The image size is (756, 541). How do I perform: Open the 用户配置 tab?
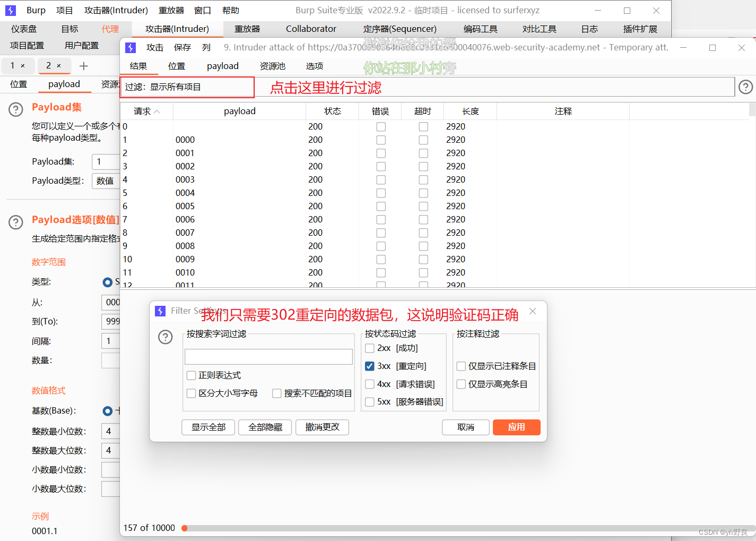click(x=82, y=46)
